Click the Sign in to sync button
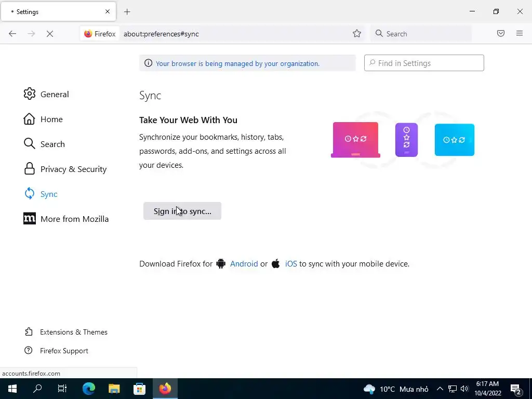532x399 pixels. (x=182, y=211)
